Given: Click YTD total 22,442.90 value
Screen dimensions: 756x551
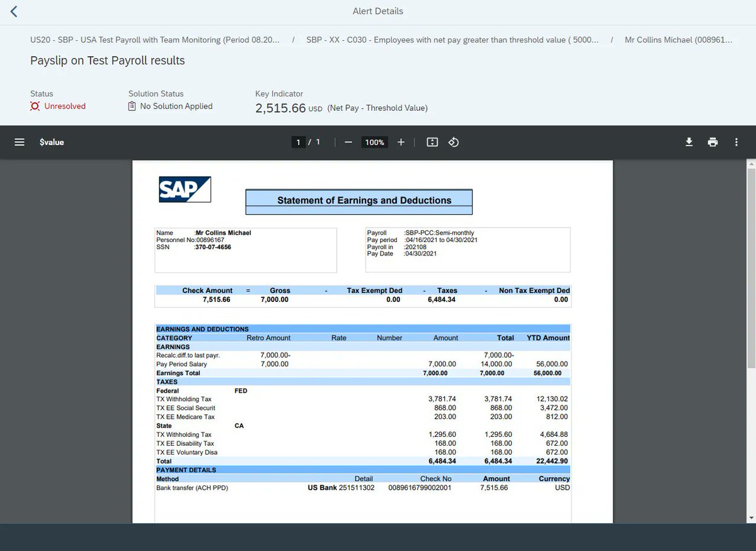Looking at the screenshot, I should (552, 461).
